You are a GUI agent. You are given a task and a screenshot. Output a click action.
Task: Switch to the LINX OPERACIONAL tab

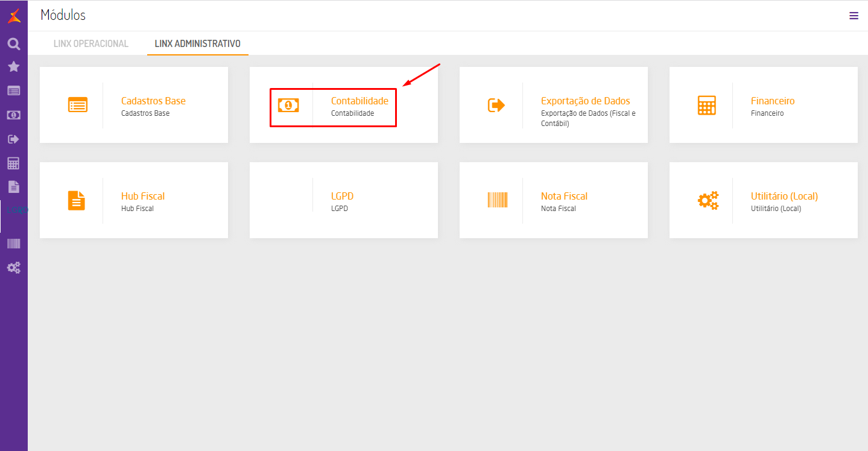91,43
